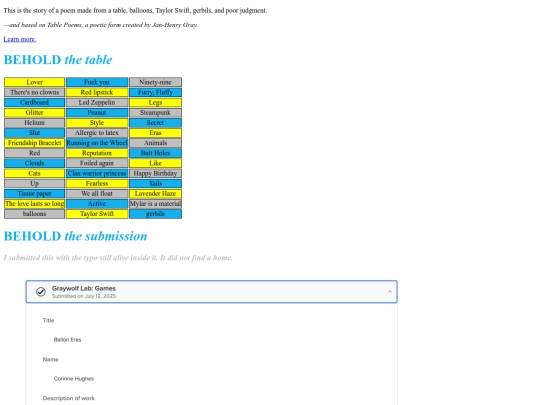Click the 'Reputation' cell

click(97, 153)
